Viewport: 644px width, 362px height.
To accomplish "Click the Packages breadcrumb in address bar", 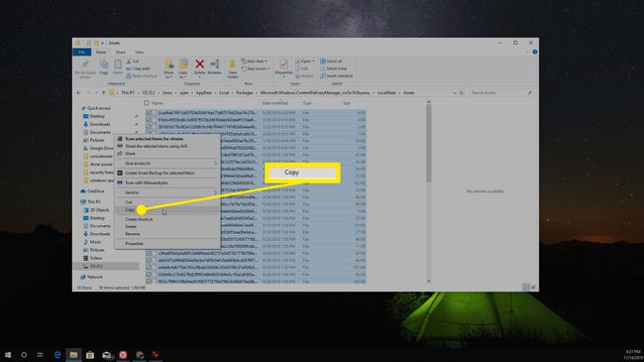I will pos(245,93).
